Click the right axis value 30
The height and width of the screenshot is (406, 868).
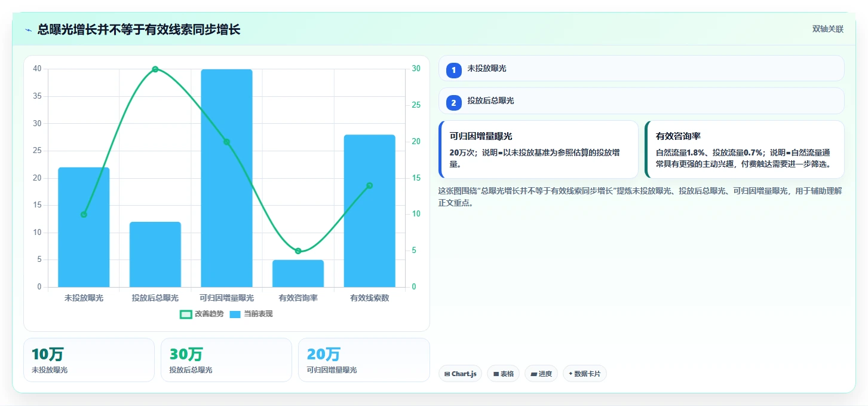tap(416, 69)
